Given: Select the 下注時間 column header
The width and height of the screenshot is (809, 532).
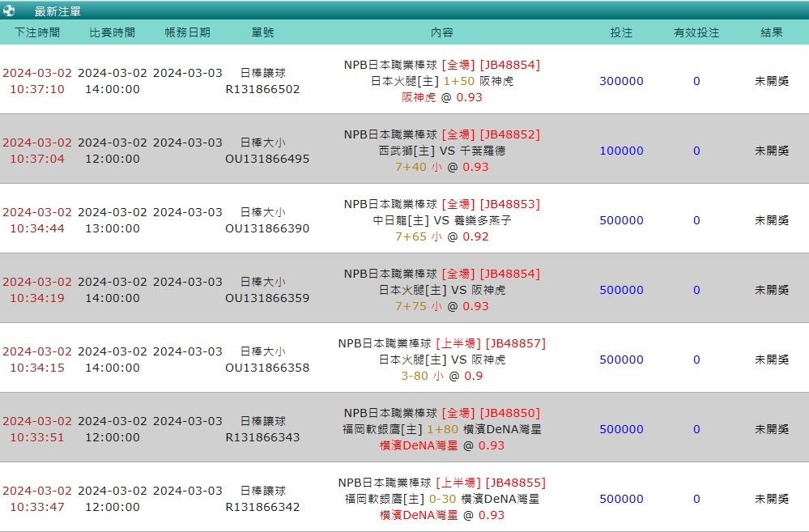Looking at the screenshot, I should tap(37, 32).
